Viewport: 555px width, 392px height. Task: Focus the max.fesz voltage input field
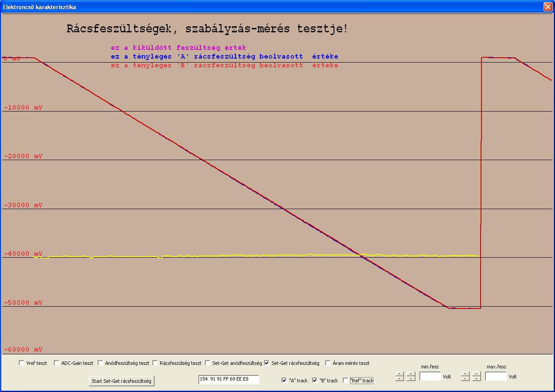tap(495, 376)
